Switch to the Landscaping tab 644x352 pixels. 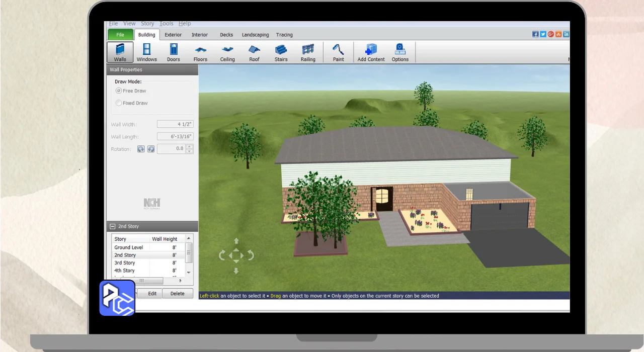(x=255, y=35)
